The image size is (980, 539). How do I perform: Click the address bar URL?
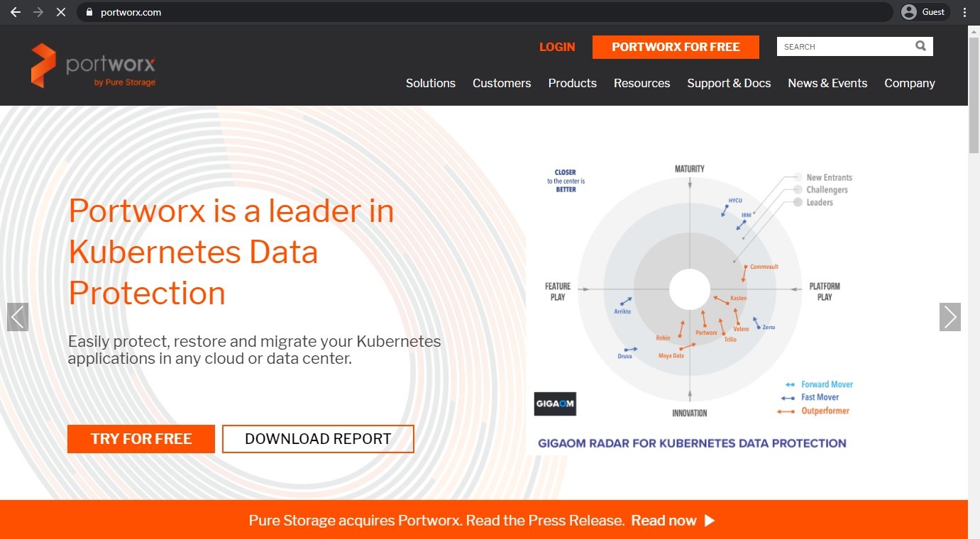point(131,12)
